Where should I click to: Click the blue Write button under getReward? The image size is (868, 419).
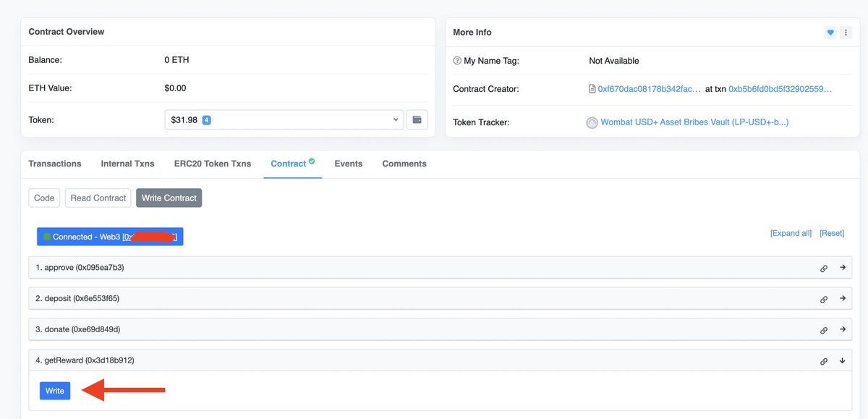[55, 391]
